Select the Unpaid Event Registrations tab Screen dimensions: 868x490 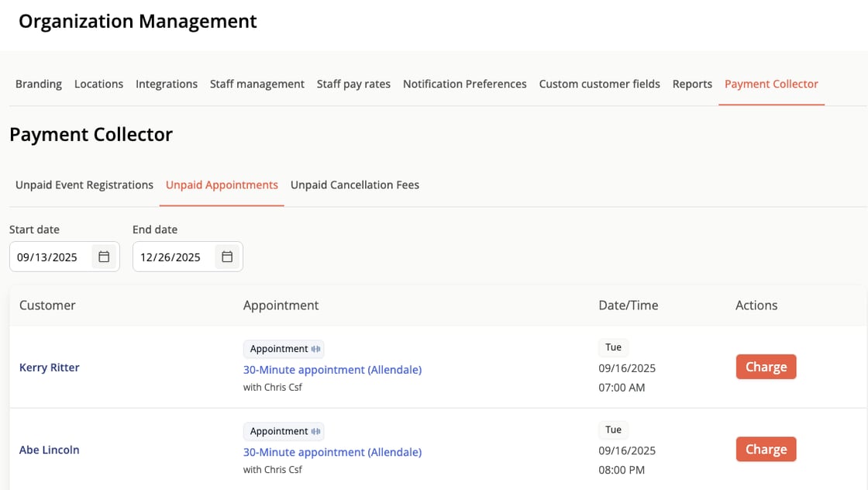84,185
